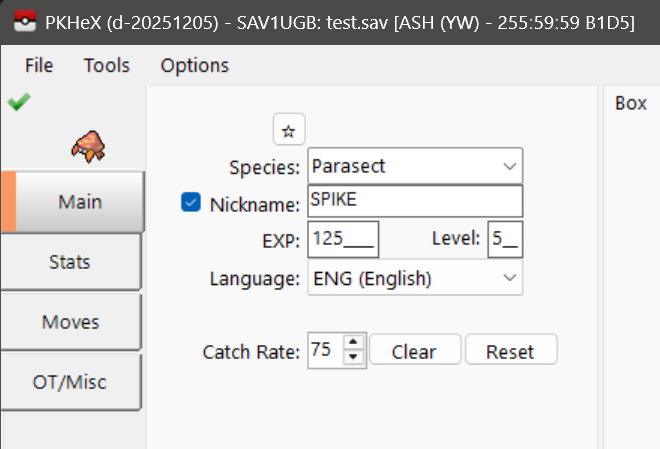This screenshot has width=660, height=449.
Task: Decrease Catch Rate with down arrow
Action: (352, 358)
